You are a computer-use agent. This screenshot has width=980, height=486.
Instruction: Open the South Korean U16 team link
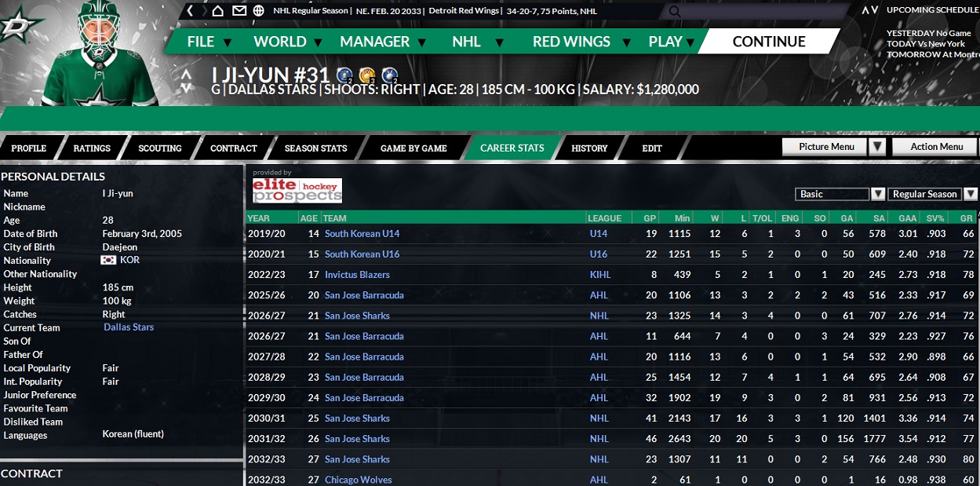coord(362,254)
